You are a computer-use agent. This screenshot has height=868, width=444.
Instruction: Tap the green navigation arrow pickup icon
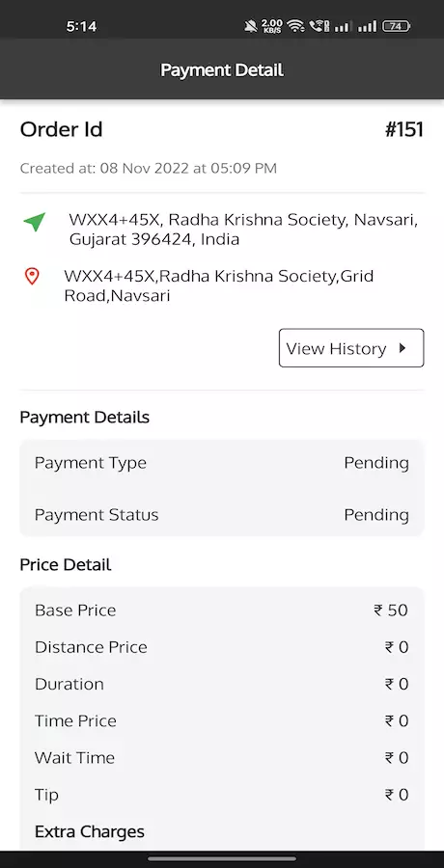click(x=35, y=222)
